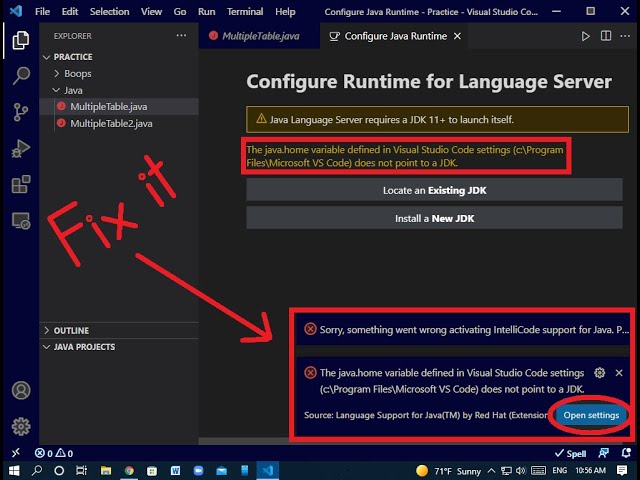The image size is (640, 480).
Task: Open the editor More Actions ellipsis
Action: pos(625,36)
